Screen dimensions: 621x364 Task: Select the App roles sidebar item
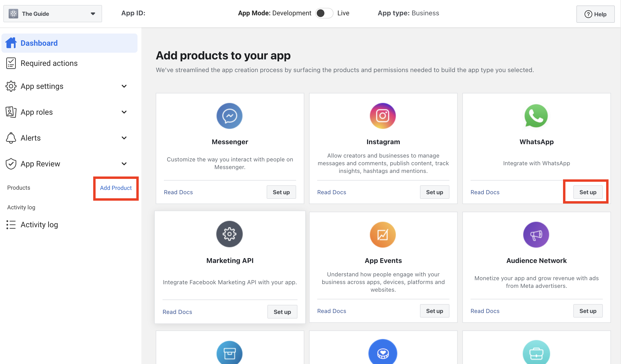pyautogui.click(x=69, y=112)
